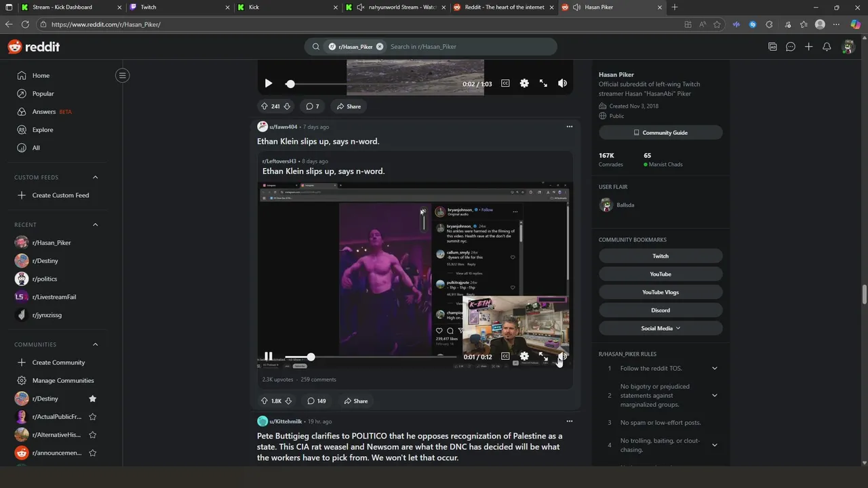
Task: Open the 149 comments
Action: coord(317,401)
